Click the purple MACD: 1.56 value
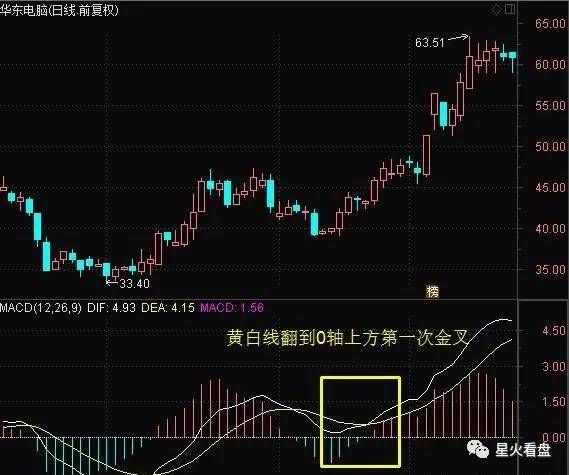 tap(232, 308)
